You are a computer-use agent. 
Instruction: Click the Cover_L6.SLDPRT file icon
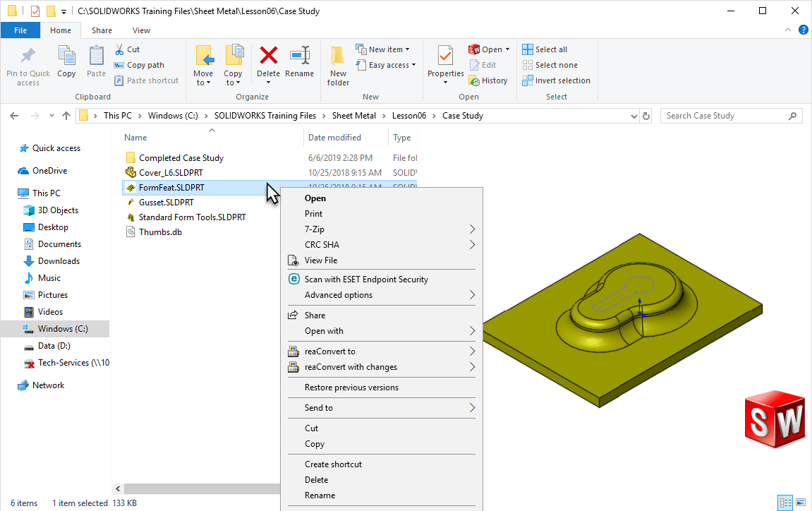[131, 172]
